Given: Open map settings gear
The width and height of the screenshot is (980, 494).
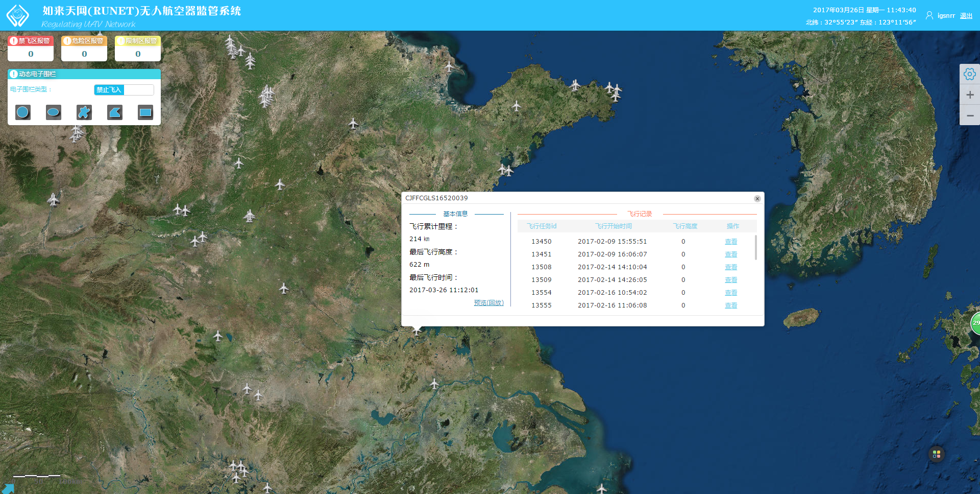Looking at the screenshot, I should click(970, 74).
